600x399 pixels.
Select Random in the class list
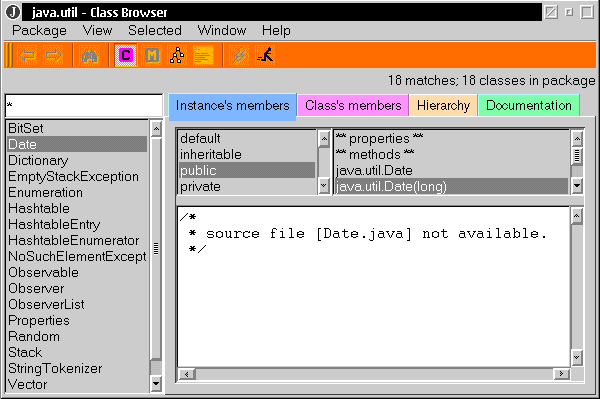tap(77, 337)
